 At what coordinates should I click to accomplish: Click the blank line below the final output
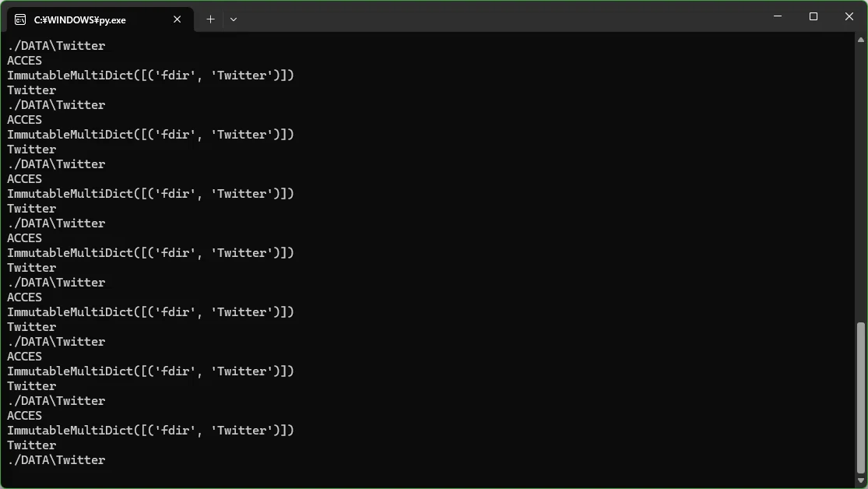point(428,475)
